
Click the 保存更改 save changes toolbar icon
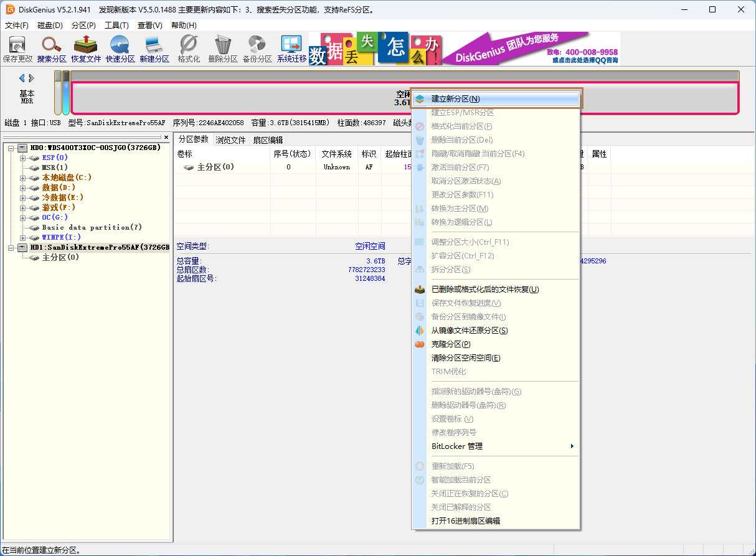[x=17, y=49]
